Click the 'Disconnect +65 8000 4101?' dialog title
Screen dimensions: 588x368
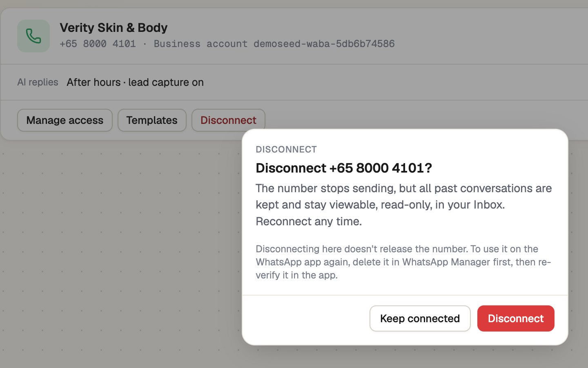coord(344,168)
